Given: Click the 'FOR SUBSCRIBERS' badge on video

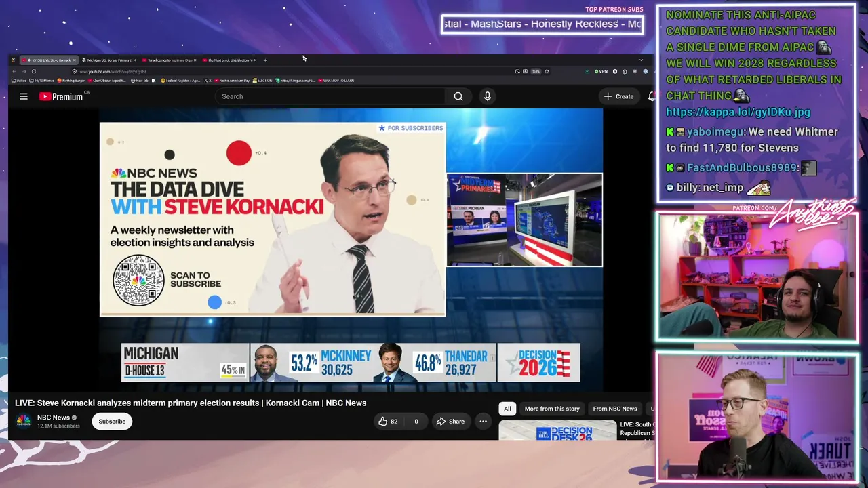Looking at the screenshot, I should click(411, 128).
